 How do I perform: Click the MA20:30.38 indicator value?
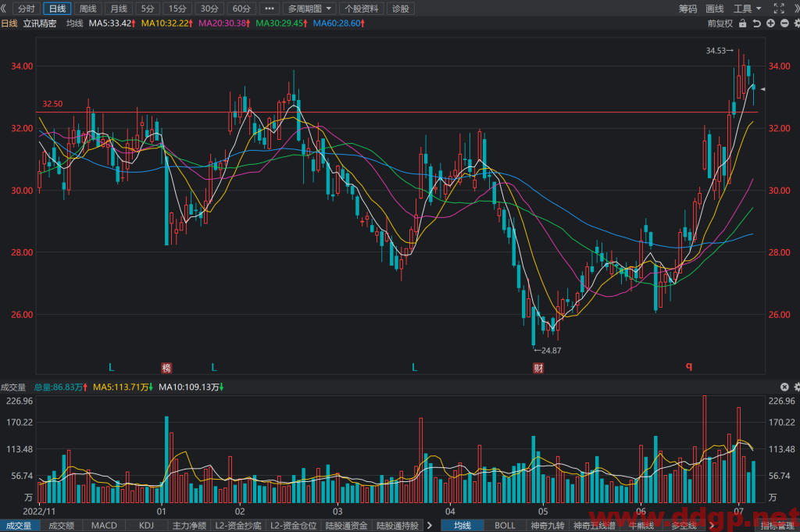[224, 23]
